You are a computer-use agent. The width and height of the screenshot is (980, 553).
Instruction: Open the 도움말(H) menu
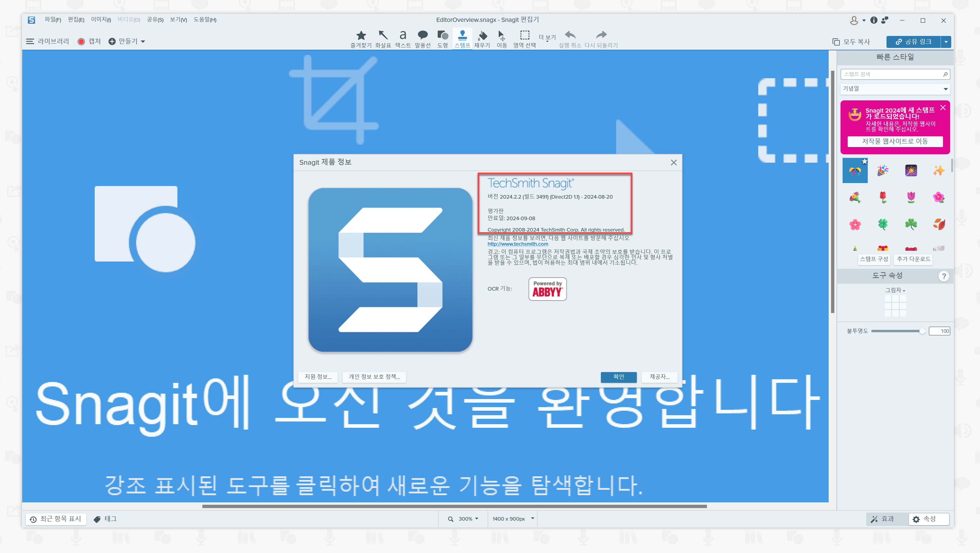click(205, 20)
